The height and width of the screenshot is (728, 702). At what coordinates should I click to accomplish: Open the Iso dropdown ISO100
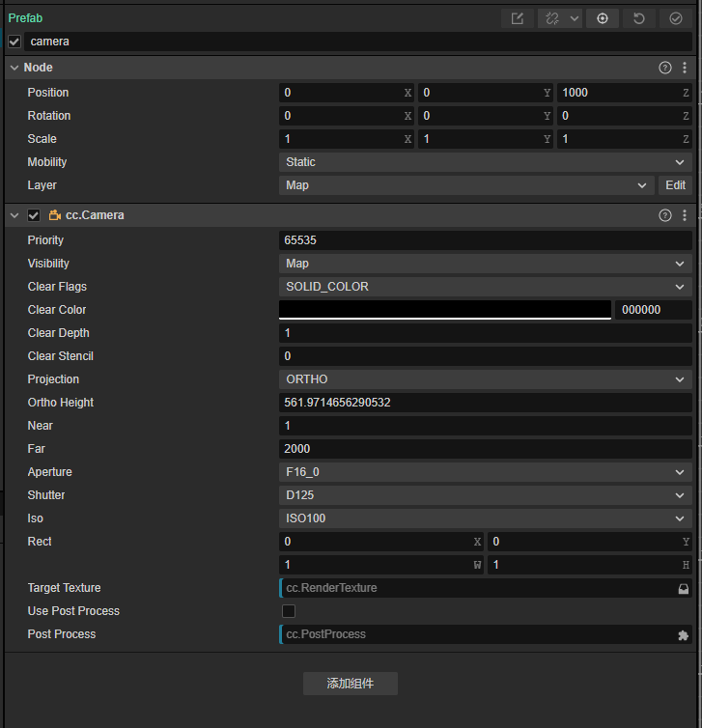485,518
